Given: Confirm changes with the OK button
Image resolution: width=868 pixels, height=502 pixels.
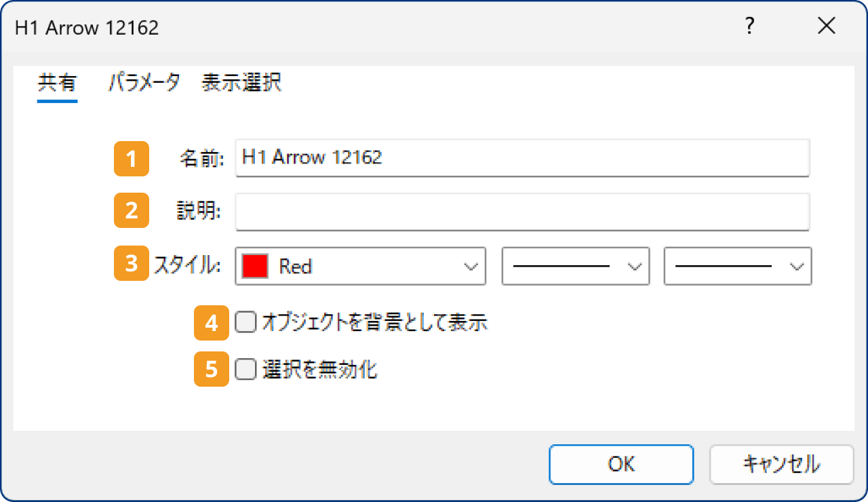Looking at the screenshot, I should coord(620,464).
